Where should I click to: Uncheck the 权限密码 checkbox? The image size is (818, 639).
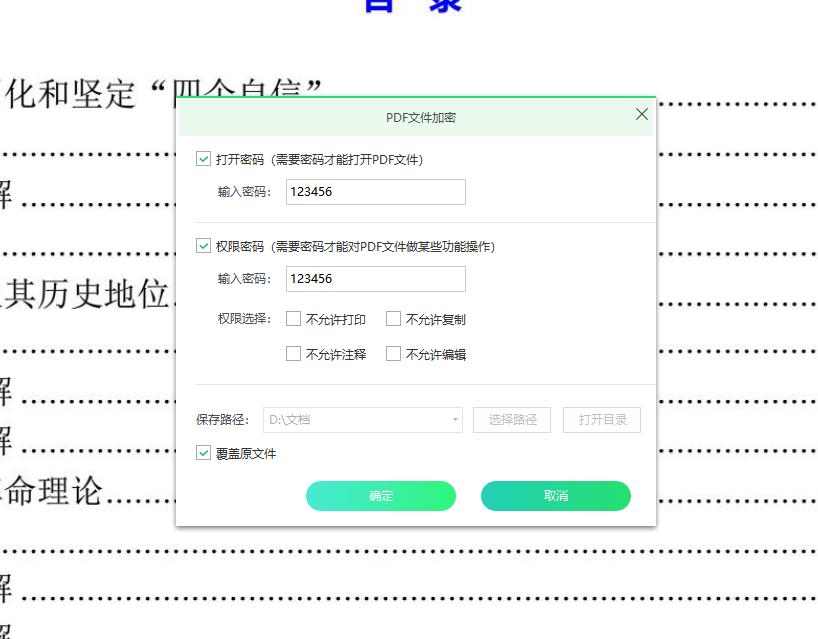(x=203, y=245)
